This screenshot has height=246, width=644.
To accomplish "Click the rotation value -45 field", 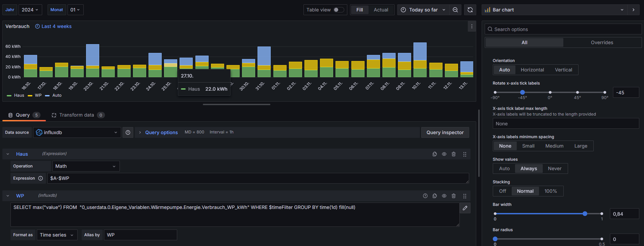I will 626,93.
